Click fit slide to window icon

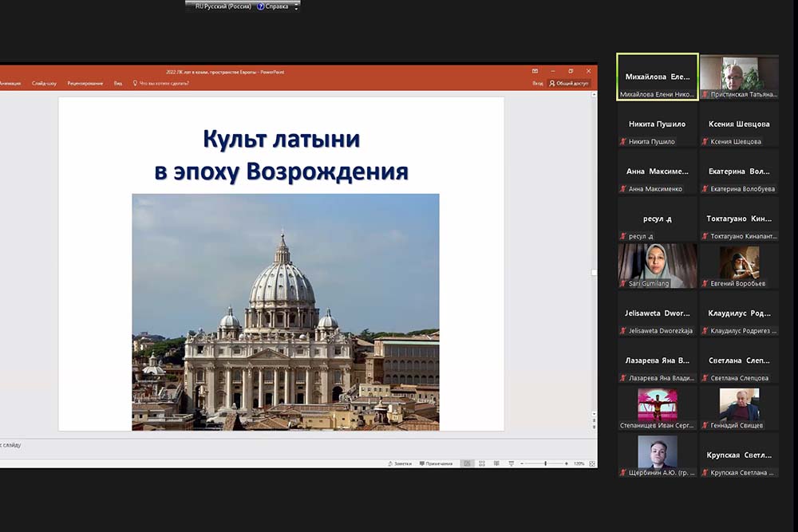[592, 463]
